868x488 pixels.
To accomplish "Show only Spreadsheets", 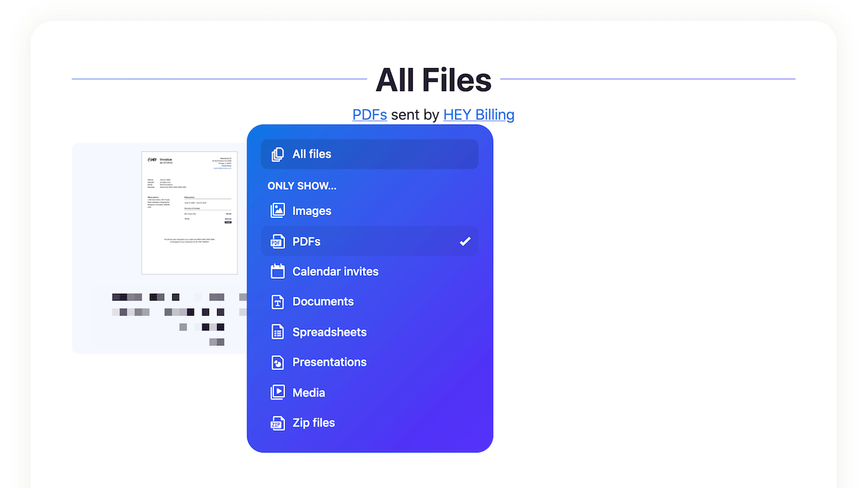I will [370, 332].
